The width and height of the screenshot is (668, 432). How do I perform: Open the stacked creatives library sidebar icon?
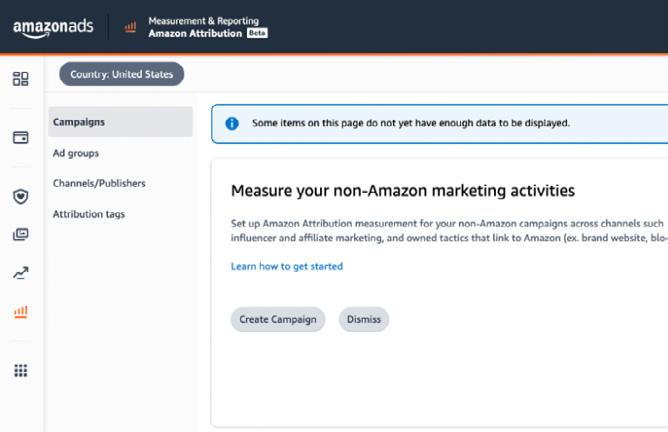[x=21, y=235]
